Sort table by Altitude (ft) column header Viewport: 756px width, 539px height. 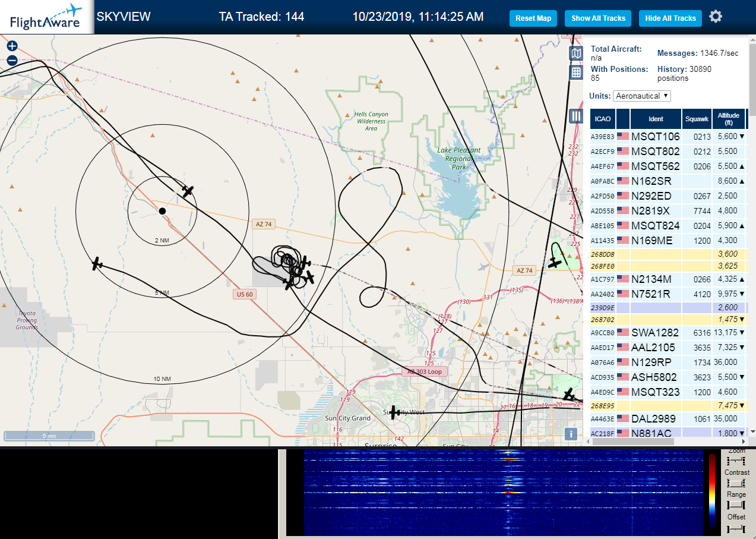tap(729, 118)
